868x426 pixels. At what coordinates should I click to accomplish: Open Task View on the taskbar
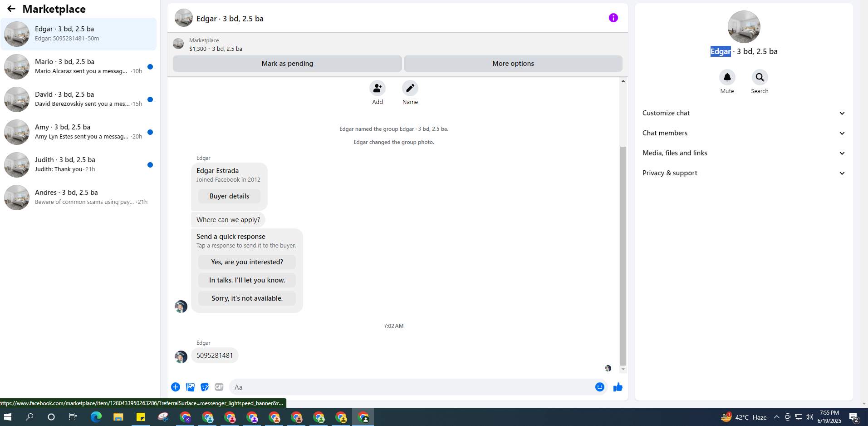73,417
